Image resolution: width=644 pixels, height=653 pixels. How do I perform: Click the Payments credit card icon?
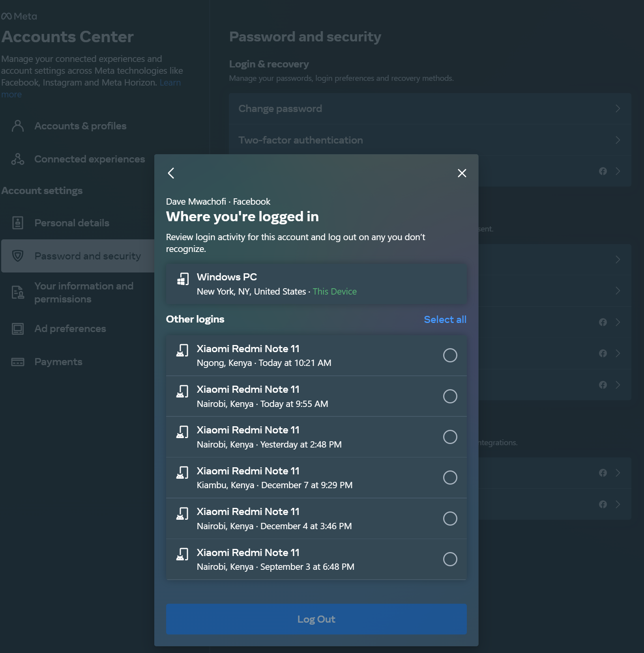tap(18, 362)
